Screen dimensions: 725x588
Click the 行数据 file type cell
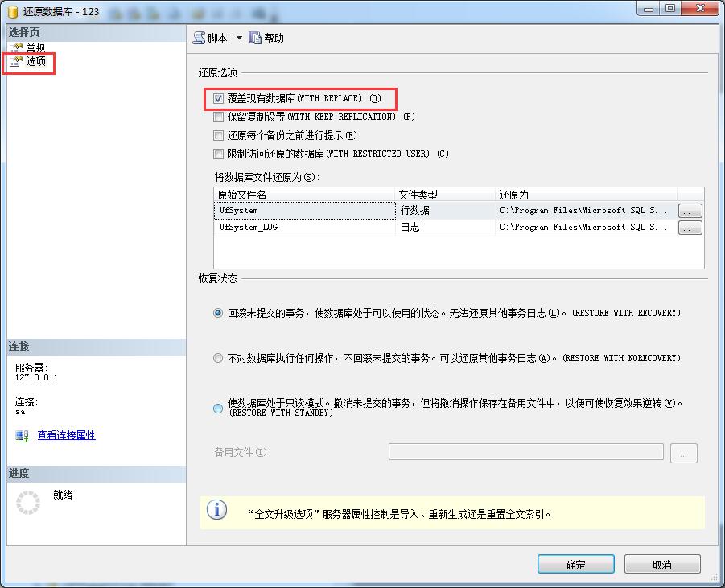pyautogui.click(x=445, y=210)
